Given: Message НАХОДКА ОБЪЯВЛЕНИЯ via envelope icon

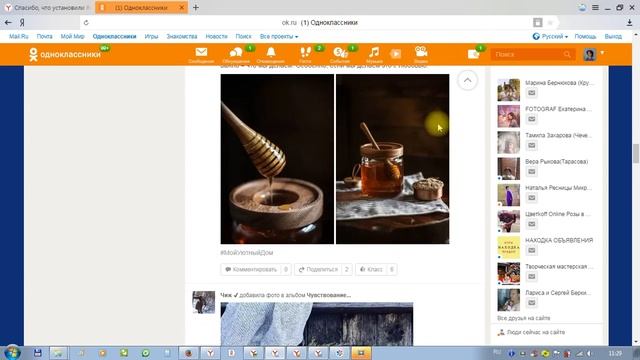Looking at the screenshot, I should pos(531,250).
